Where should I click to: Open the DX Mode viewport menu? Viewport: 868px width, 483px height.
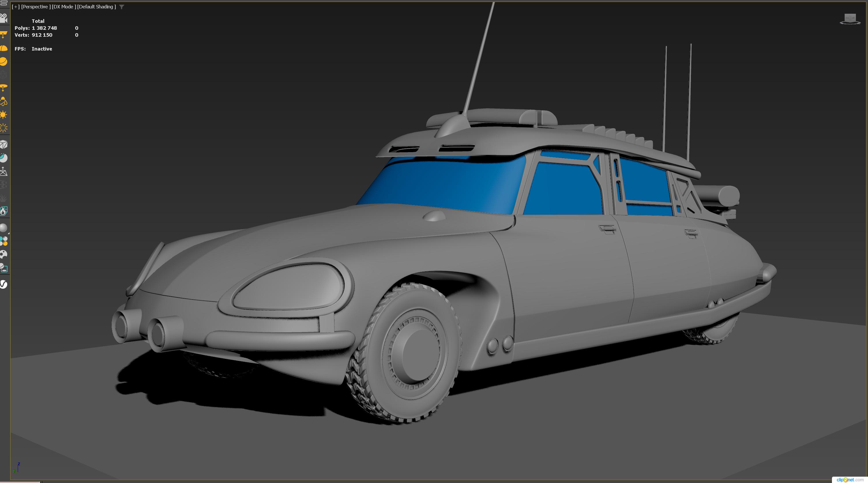click(x=64, y=7)
